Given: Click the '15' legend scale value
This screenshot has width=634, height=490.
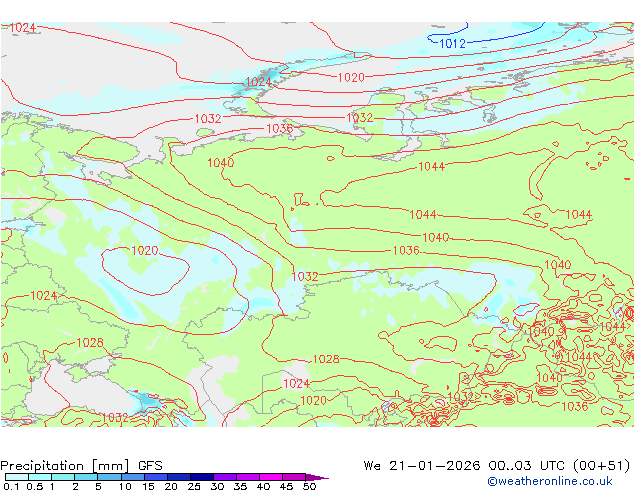Looking at the screenshot, I should [x=148, y=486].
